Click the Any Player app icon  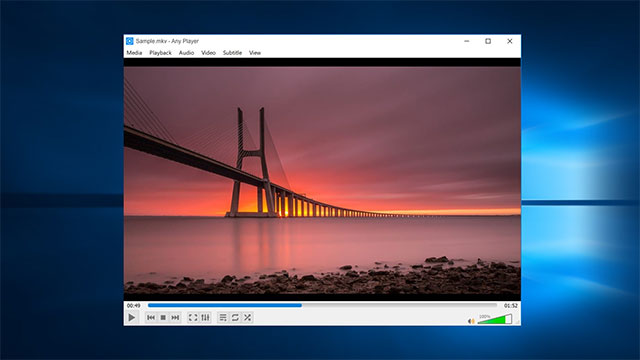(129, 41)
